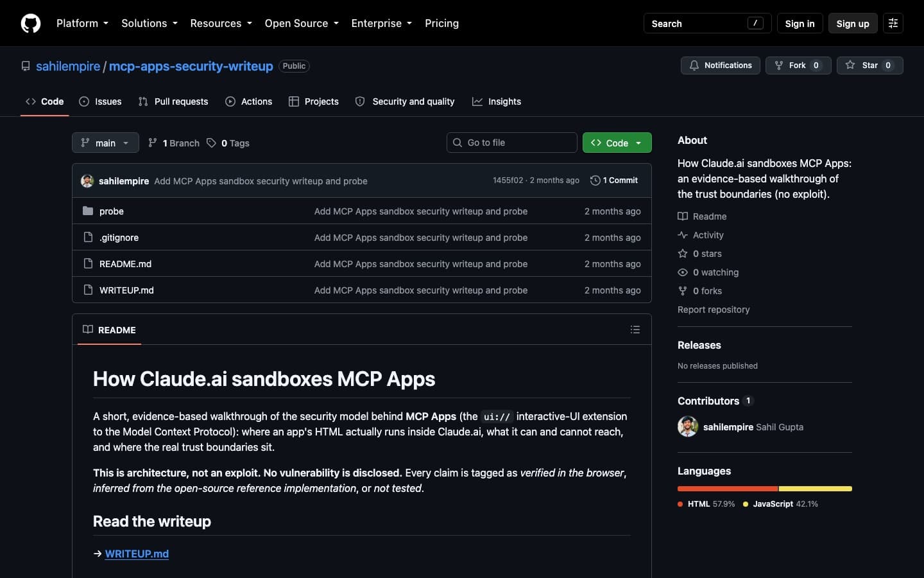Click the HTML 57.9% language legend
This screenshot has width=924, height=578.
click(x=706, y=504)
